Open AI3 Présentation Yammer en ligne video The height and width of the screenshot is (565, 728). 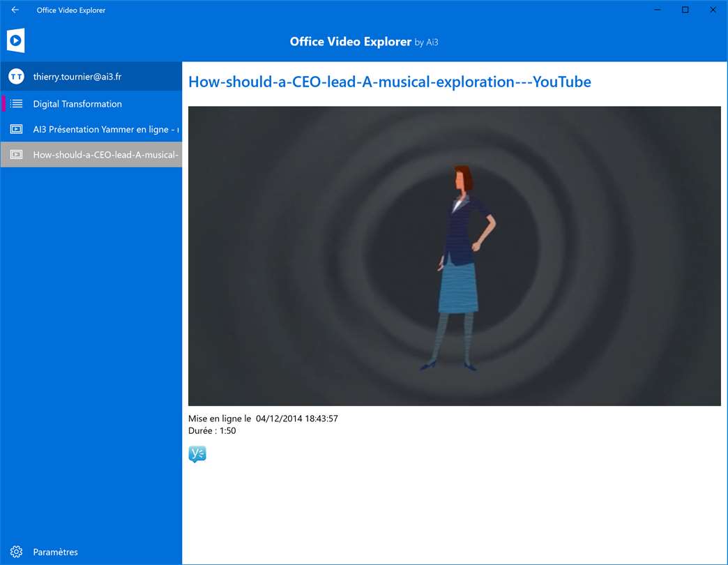(91, 129)
